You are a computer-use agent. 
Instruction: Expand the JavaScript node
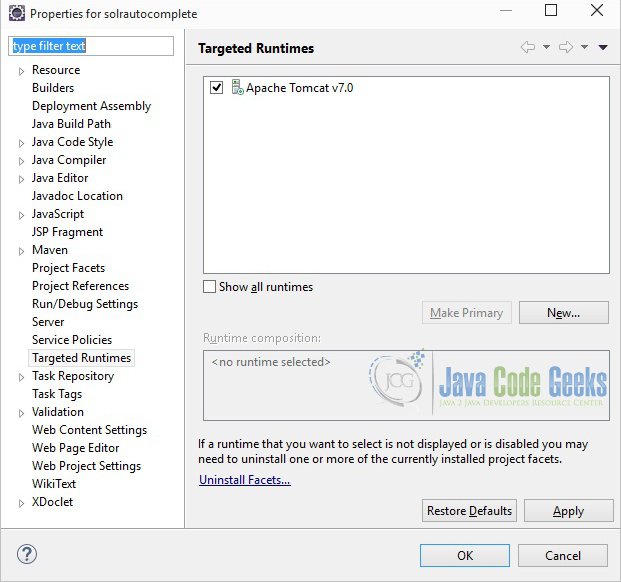[x=21, y=215]
